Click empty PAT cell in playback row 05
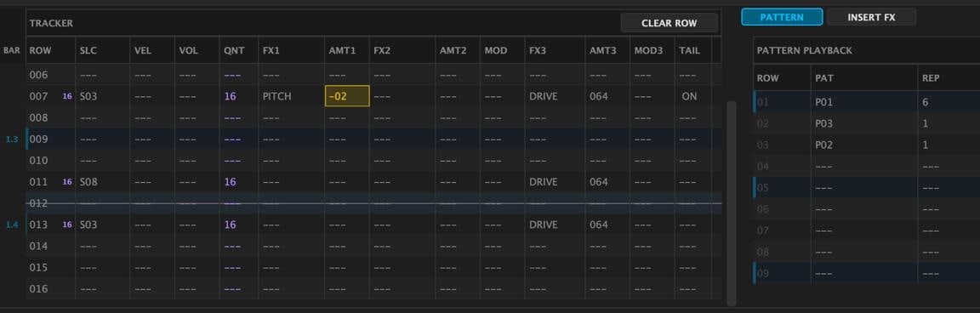The image size is (980, 313). coord(863,187)
